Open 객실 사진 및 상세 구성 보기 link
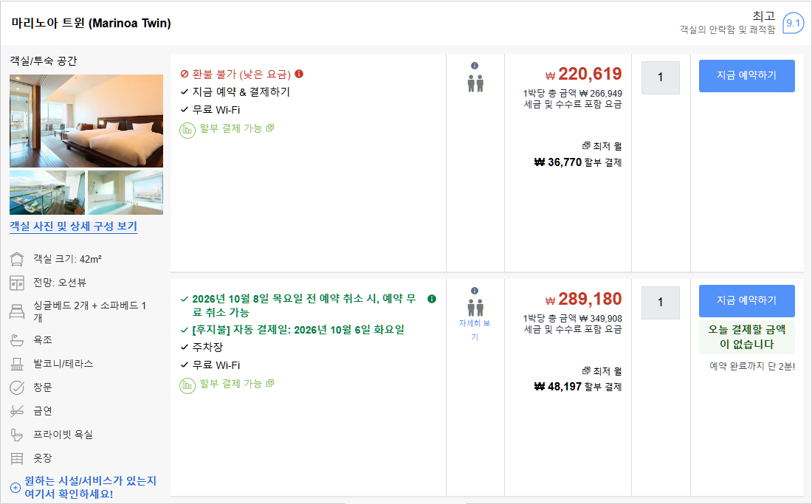The image size is (812, 504). [74, 226]
